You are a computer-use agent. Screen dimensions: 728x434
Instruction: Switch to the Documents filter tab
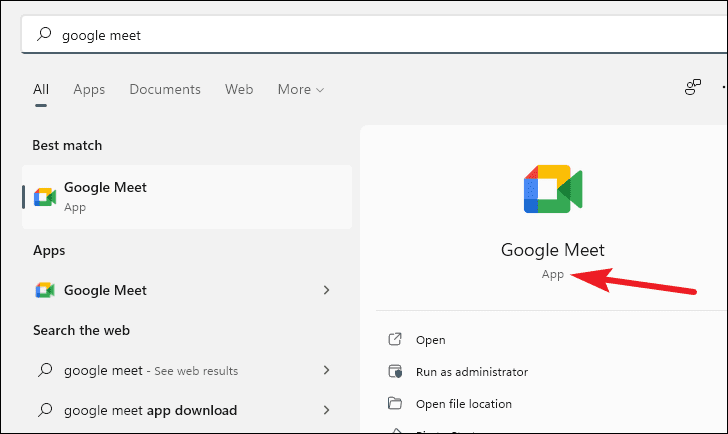click(165, 89)
